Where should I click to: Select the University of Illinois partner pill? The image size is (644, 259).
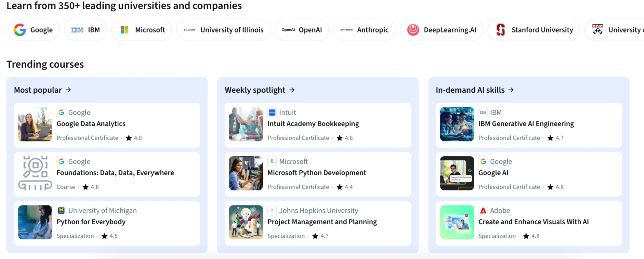(223, 30)
